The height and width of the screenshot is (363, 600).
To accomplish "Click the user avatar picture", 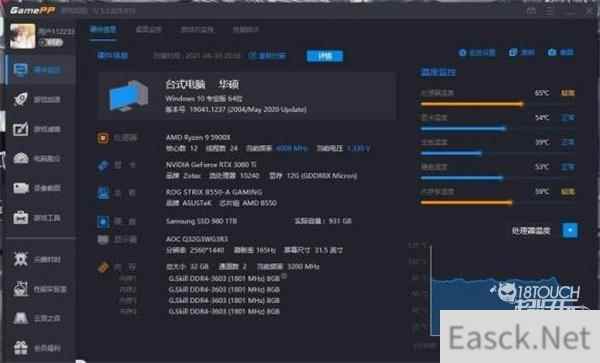I will (x=22, y=36).
